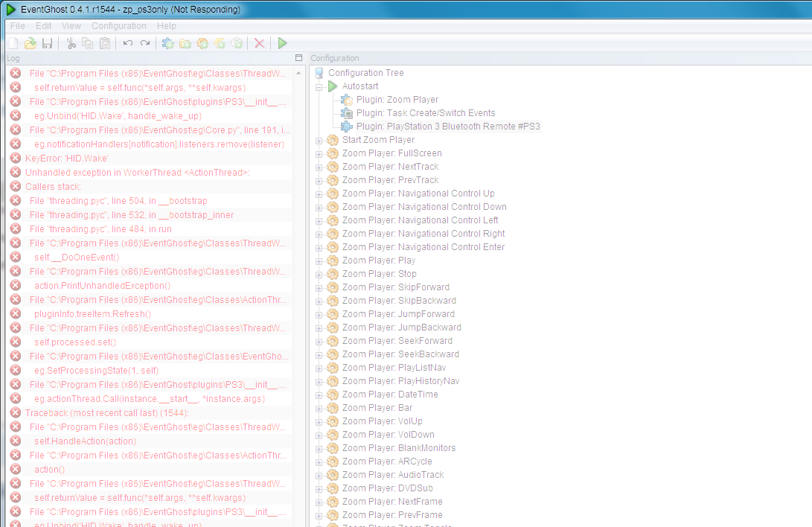Image resolution: width=812 pixels, height=527 pixels.
Task: Click the New file toolbar icon
Action: [x=13, y=43]
